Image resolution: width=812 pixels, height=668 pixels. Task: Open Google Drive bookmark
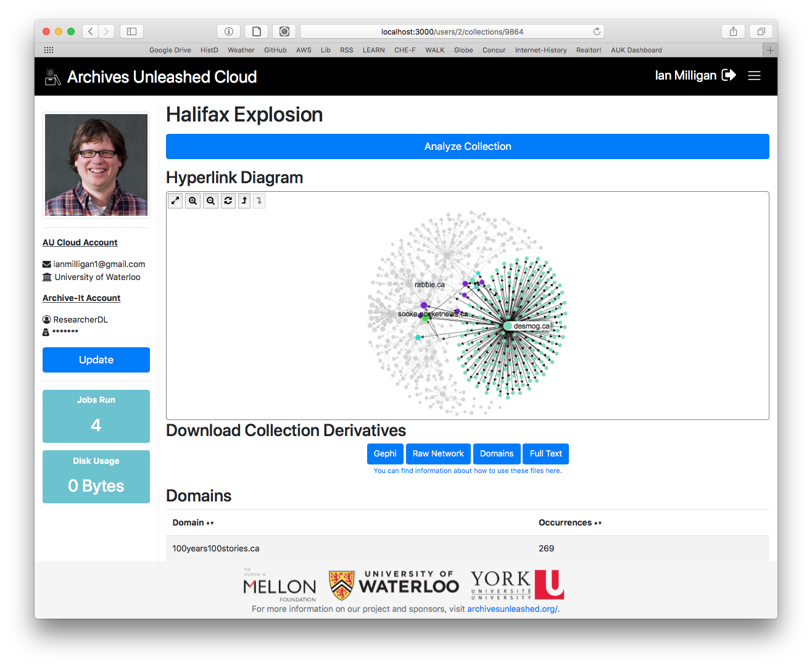point(170,50)
